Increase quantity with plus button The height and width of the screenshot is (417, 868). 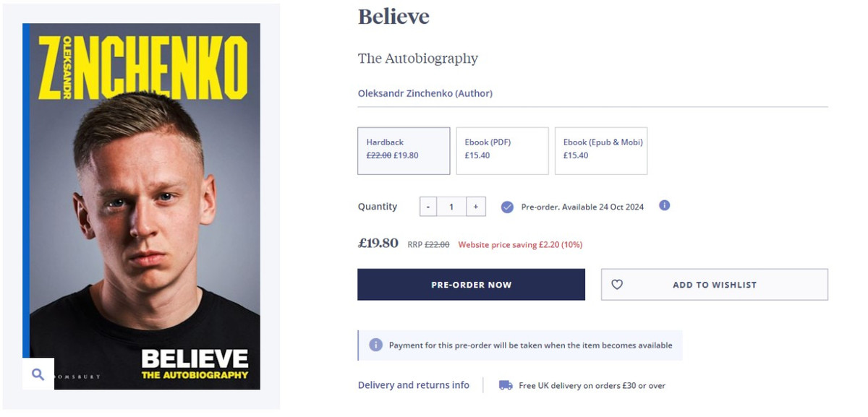pos(475,207)
